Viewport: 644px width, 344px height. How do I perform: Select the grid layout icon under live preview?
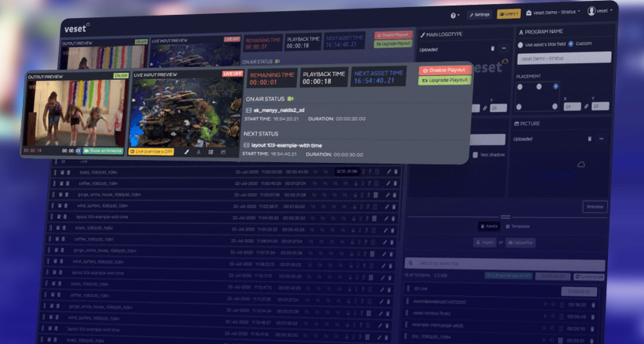[211, 152]
